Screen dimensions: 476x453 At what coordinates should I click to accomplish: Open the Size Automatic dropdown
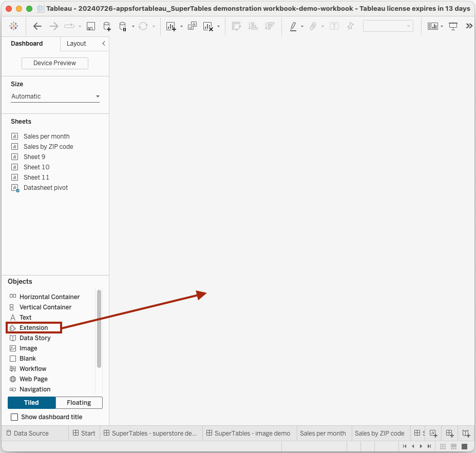pyautogui.click(x=55, y=96)
